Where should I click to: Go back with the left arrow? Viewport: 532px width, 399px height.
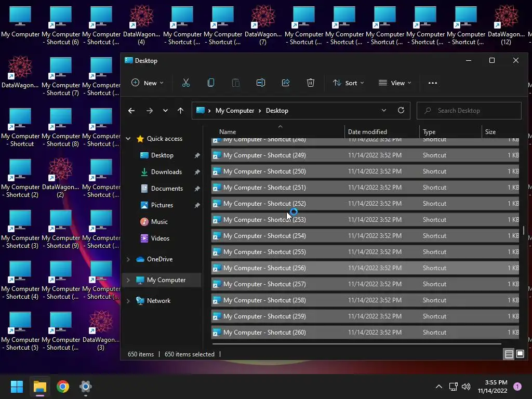(x=131, y=111)
